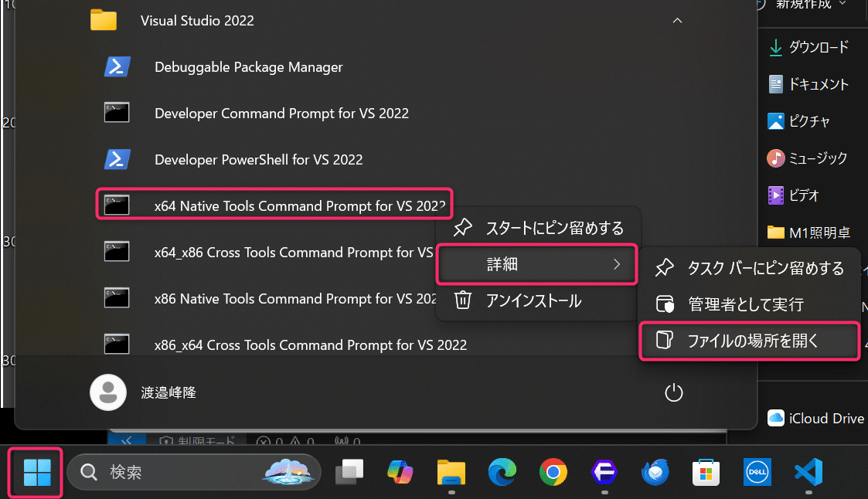Select ファイルの場所を開く from the submenu
Image resolution: width=868 pixels, height=499 pixels.
(x=750, y=341)
